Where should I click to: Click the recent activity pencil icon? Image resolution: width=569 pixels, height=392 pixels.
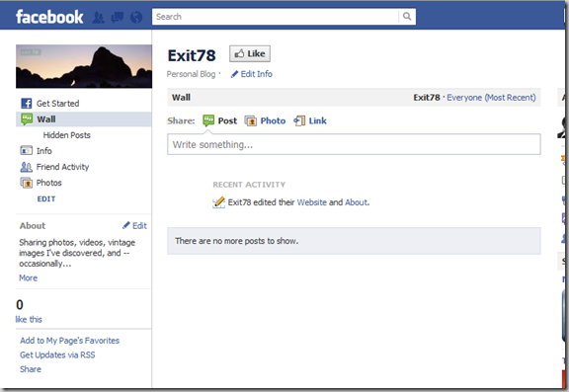[218, 202]
